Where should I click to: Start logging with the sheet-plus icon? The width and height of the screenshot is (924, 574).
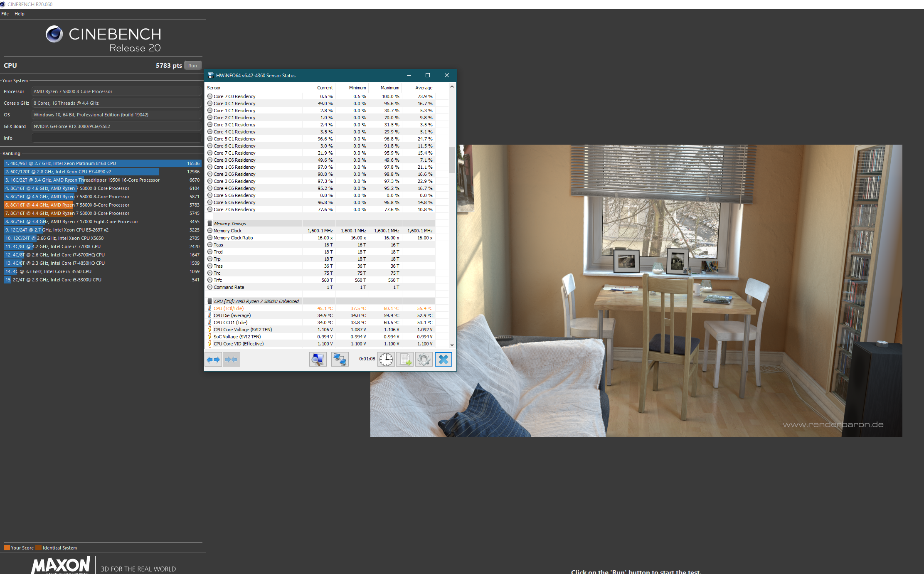405,360
